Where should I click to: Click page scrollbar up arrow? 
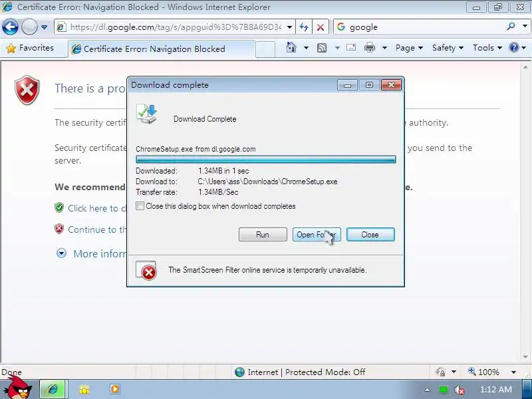[x=525, y=68]
